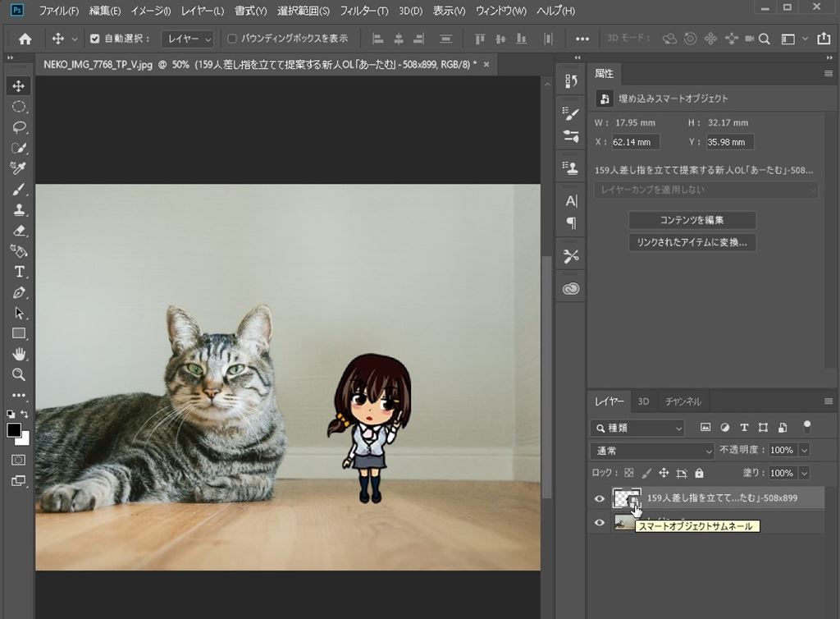Activate the Hand tool
This screenshot has width=840, height=619.
(20, 354)
